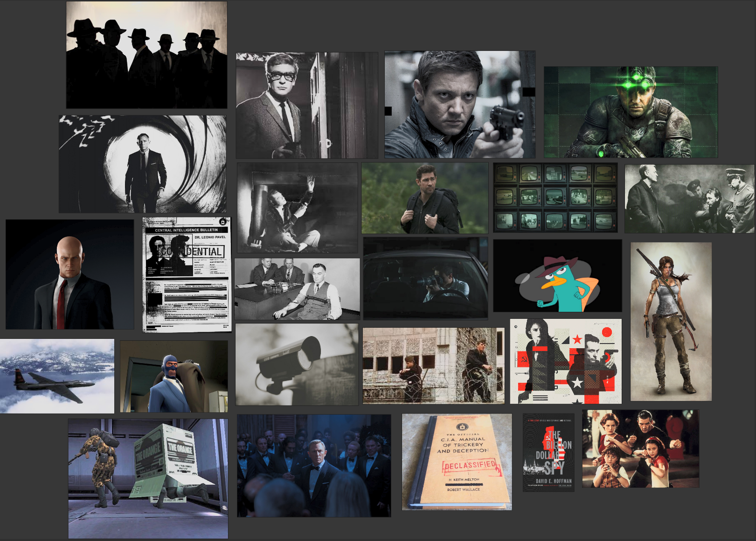Click the black-and-white man in glasses by door
756x541 pixels.
(307, 105)
